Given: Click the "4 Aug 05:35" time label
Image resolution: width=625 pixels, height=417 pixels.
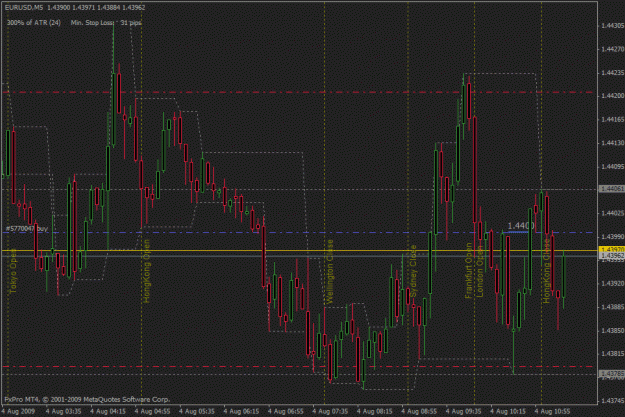Looking at the screenshot, I should click(x=197, y=411).
